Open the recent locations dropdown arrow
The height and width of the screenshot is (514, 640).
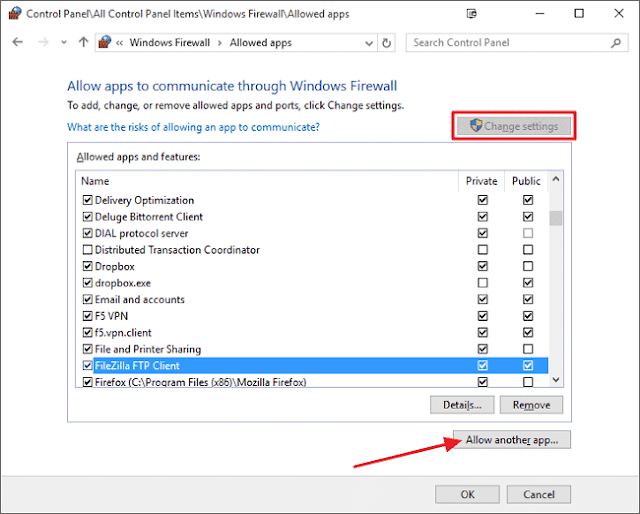tap(64, 42)
